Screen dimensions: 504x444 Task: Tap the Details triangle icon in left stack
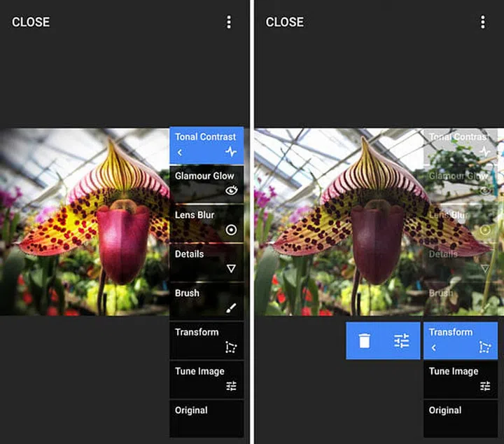(231, 268)
